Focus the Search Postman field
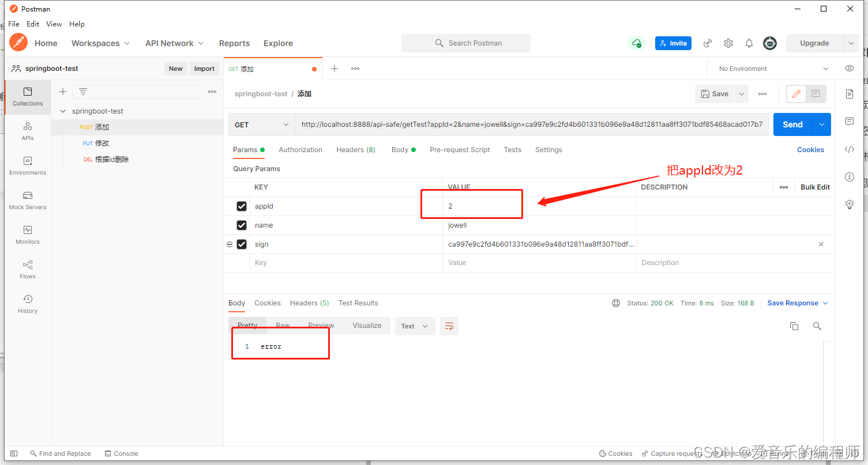 (x=466, y=43)
